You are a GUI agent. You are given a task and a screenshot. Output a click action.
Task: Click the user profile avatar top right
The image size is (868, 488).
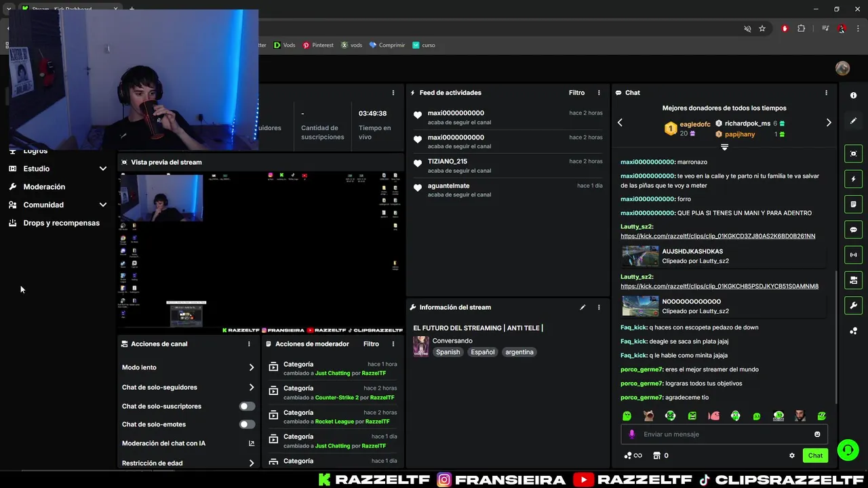pos(842,68)
